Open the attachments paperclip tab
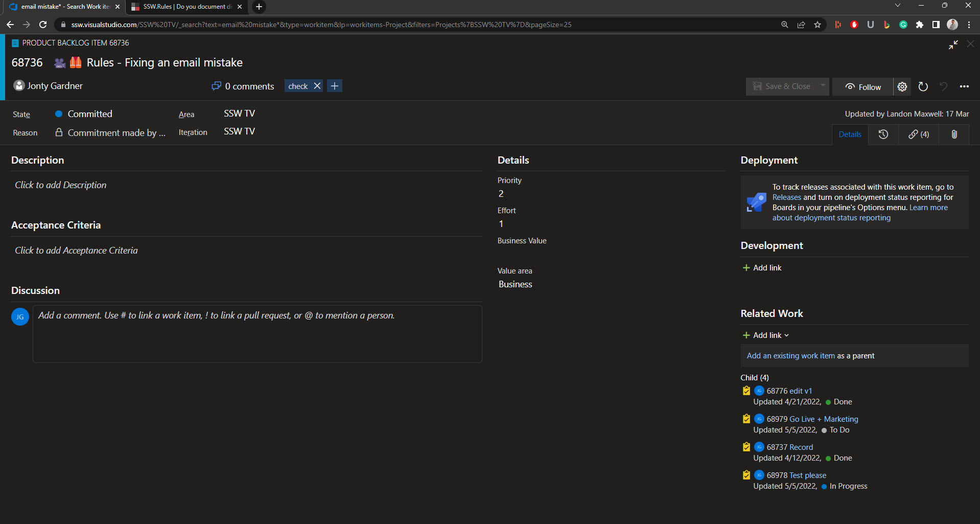 pos(953,134)
